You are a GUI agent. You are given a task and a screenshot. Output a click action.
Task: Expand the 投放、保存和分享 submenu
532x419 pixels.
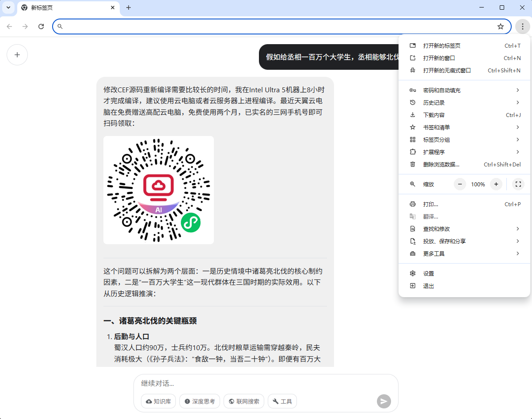point(464,241)
